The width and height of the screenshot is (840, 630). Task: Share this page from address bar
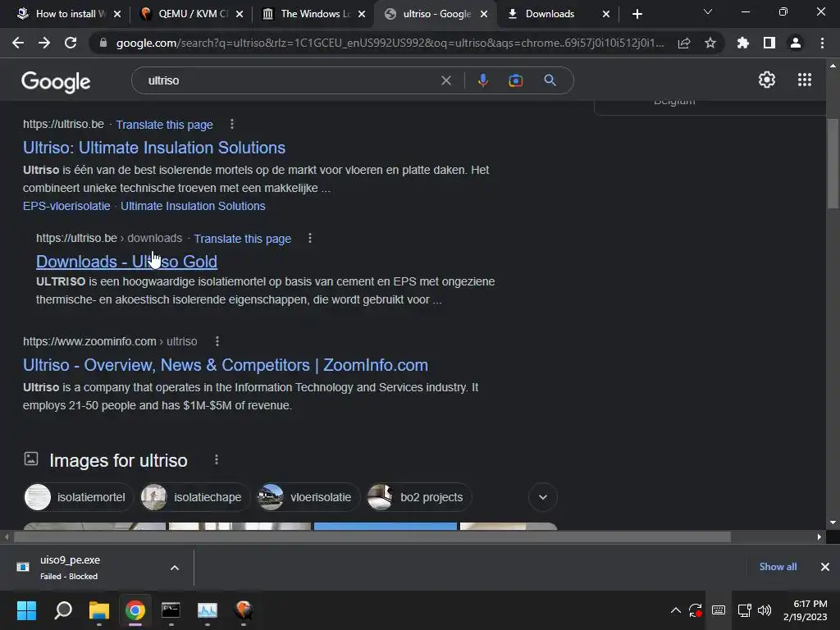(684, 43)
